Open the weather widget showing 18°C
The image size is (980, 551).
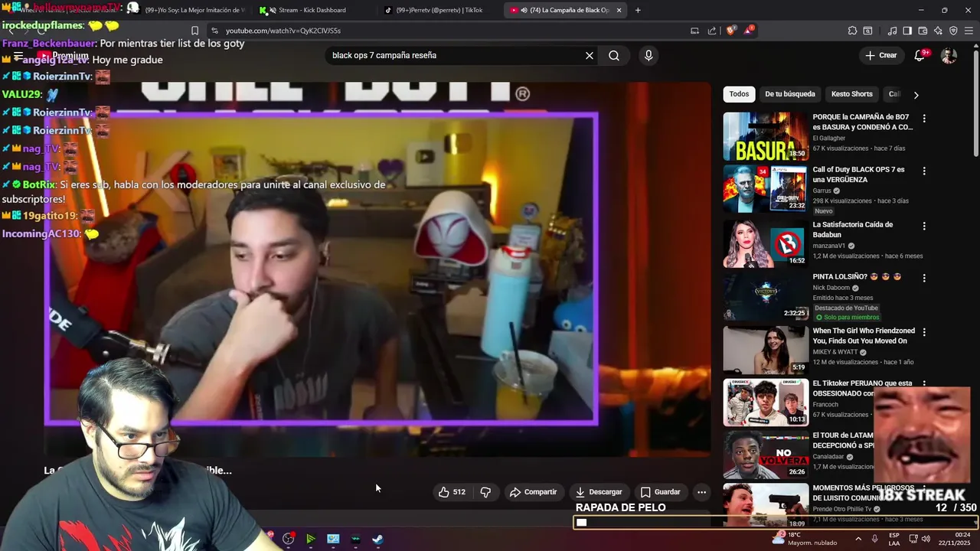click(x=804, y=539)
